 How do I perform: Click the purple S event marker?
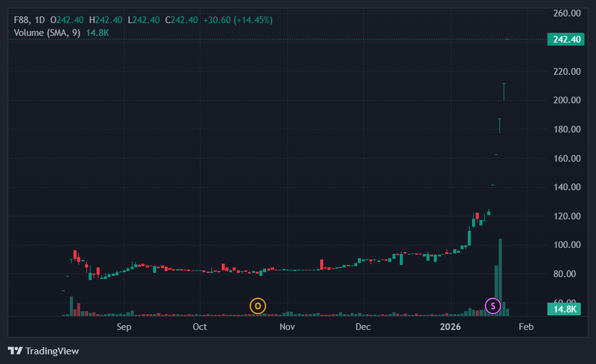(x=493, y=306)
